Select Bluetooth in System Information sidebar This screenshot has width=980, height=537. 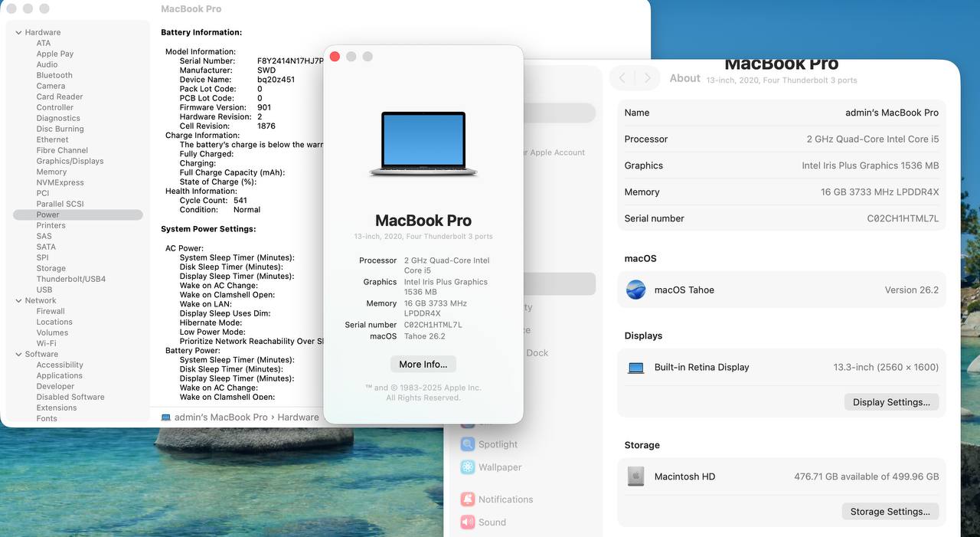click(x=54, y=75)
